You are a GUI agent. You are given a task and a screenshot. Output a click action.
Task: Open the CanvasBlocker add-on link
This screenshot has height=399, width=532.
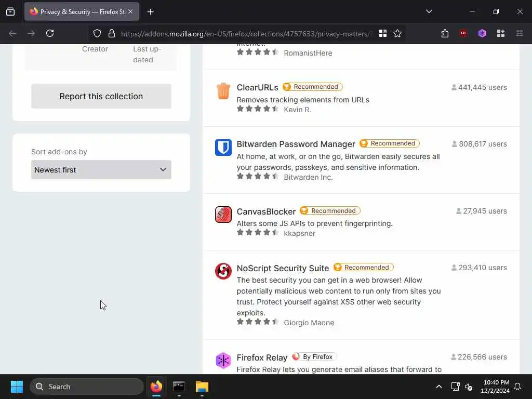266,211
